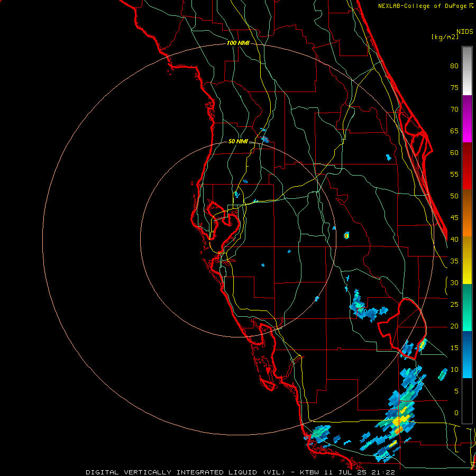The image size is (476, 476).
Task: Click the 30 value on the scale
Action: (x=454, y=283)
